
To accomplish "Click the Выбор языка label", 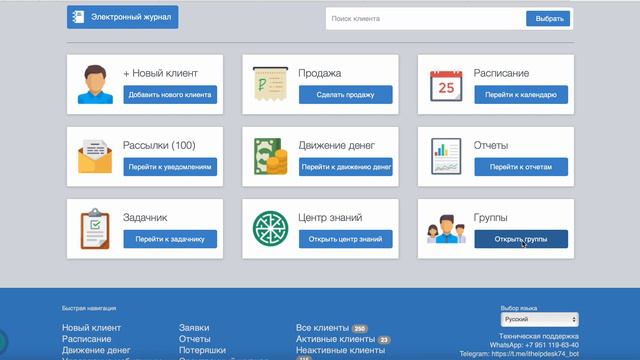I will (519, 308).
